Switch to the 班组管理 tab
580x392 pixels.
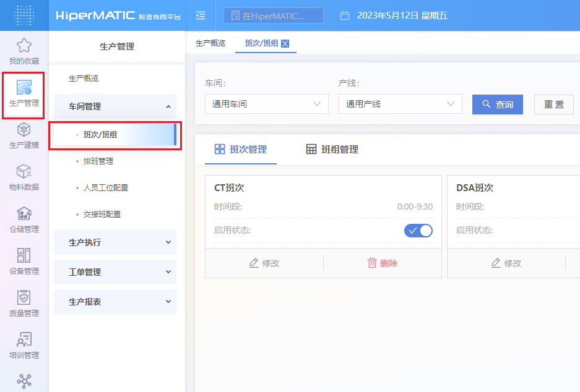click(x=332, y=149)
